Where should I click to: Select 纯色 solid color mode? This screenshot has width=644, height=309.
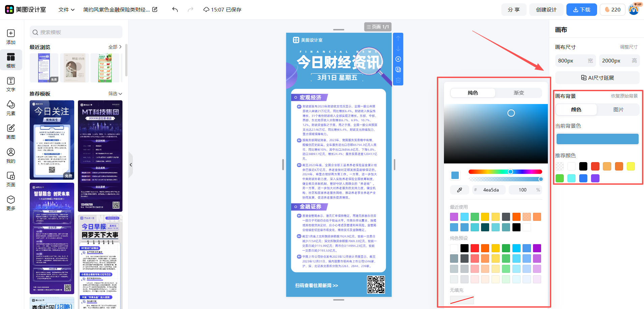473,93
